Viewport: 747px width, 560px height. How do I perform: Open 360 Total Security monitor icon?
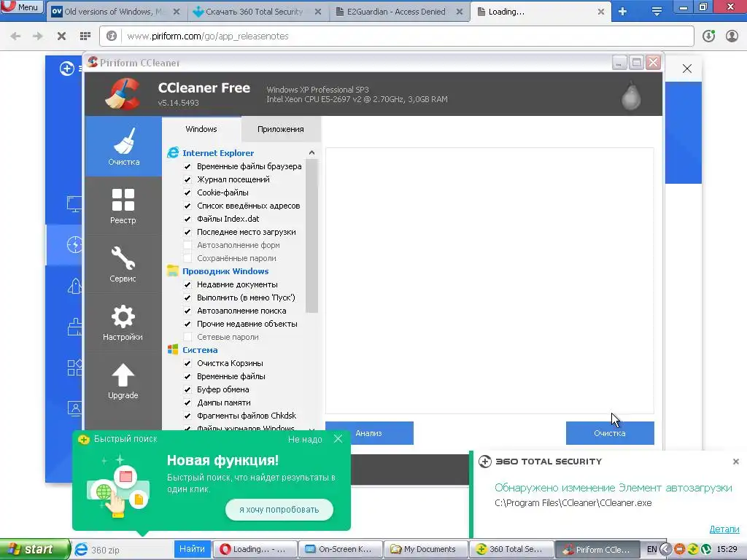pos(75,204)
